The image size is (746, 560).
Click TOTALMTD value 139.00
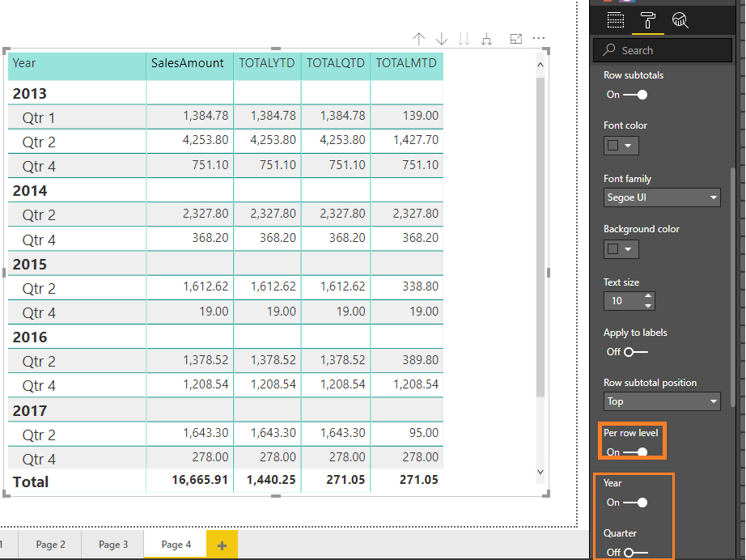(421, 116)
